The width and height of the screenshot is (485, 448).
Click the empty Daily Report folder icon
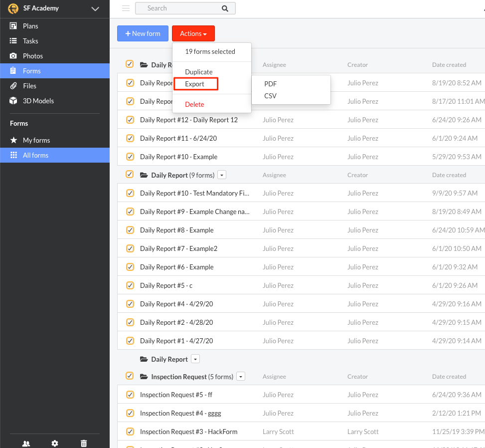(144, 359)
